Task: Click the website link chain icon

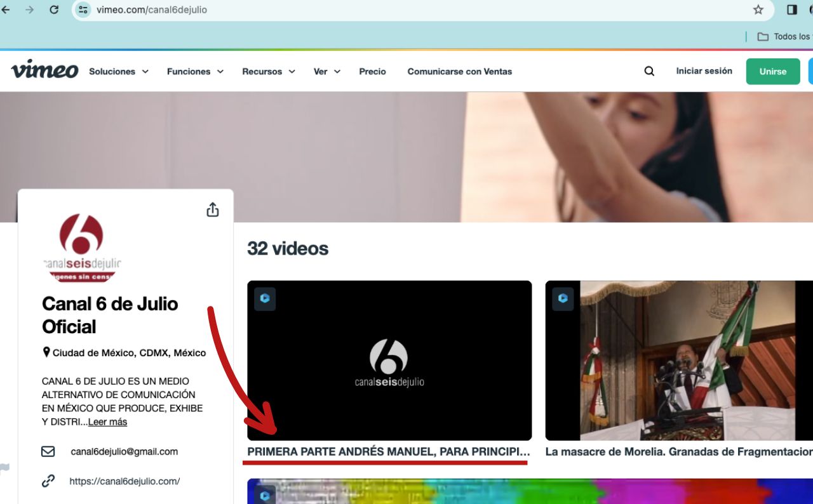Action: (48, 481)
